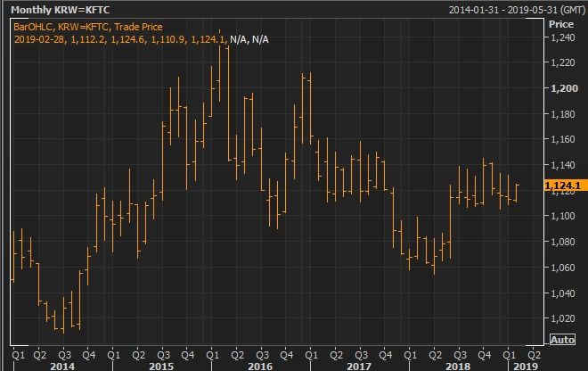Select the date range '2014-01-31 - 2019-05-31 (GMT)'

coord(517,10)
